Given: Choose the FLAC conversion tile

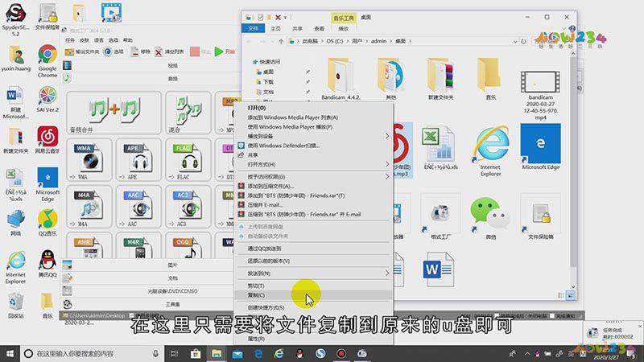Looking at the screenshot, I should 188,159.
